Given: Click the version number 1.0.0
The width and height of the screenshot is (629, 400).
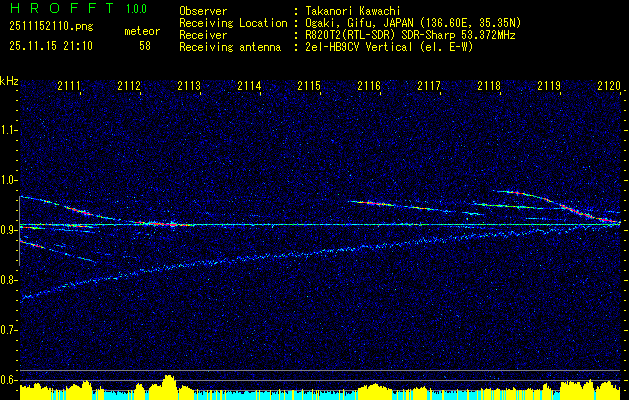Looking at the screenshot, I should point(136,8).
